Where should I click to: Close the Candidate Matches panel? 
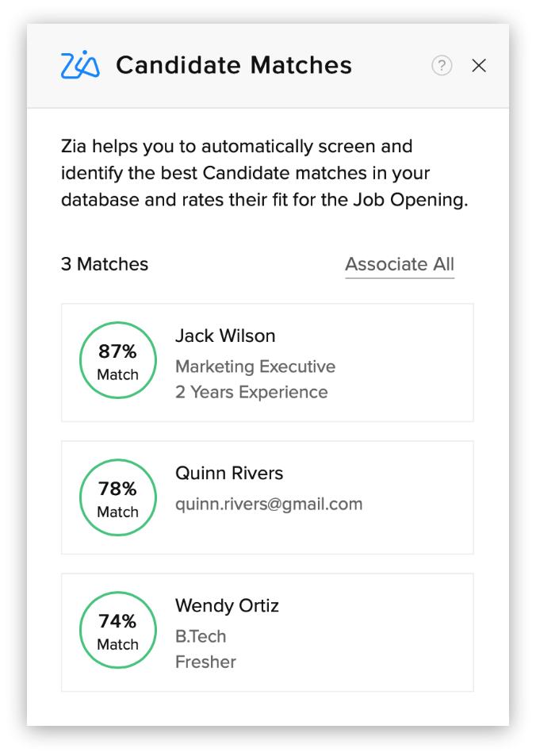(479, 66)
